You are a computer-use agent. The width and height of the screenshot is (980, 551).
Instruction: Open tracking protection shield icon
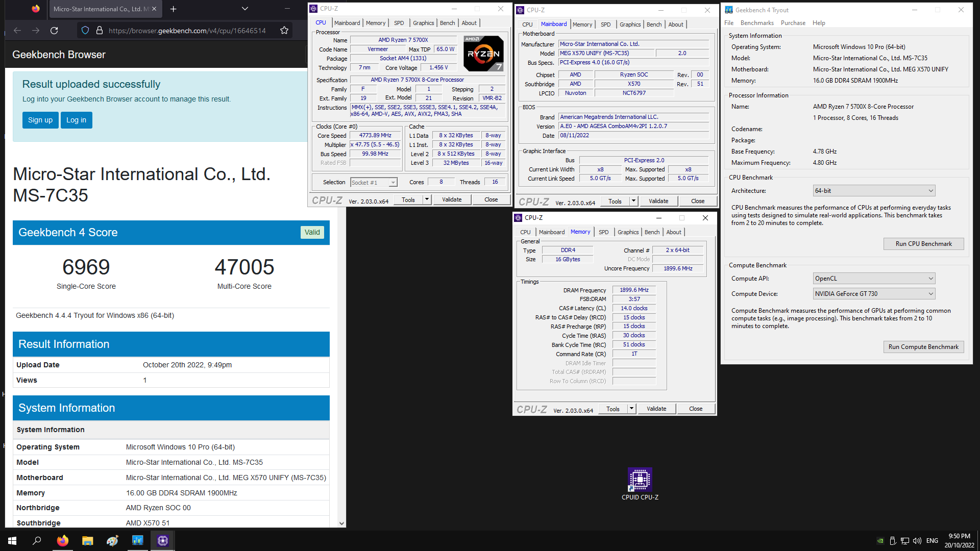(x=85, y=31)
